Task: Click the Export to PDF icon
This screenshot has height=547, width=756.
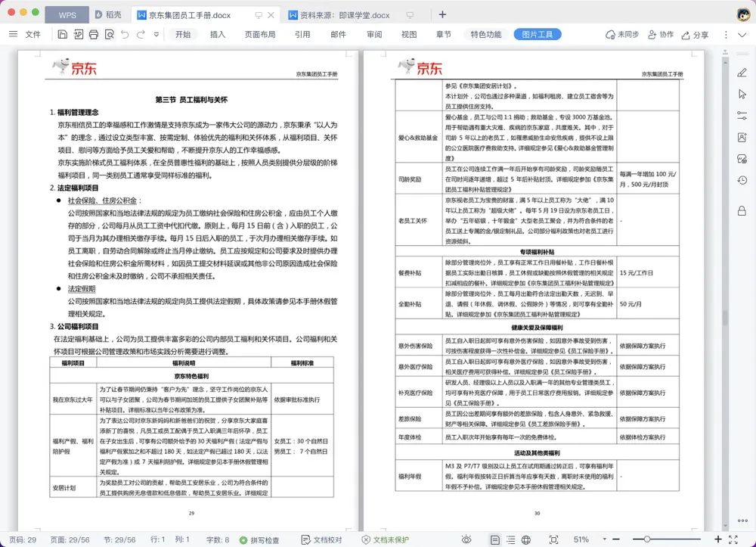Action: [78, 34]
